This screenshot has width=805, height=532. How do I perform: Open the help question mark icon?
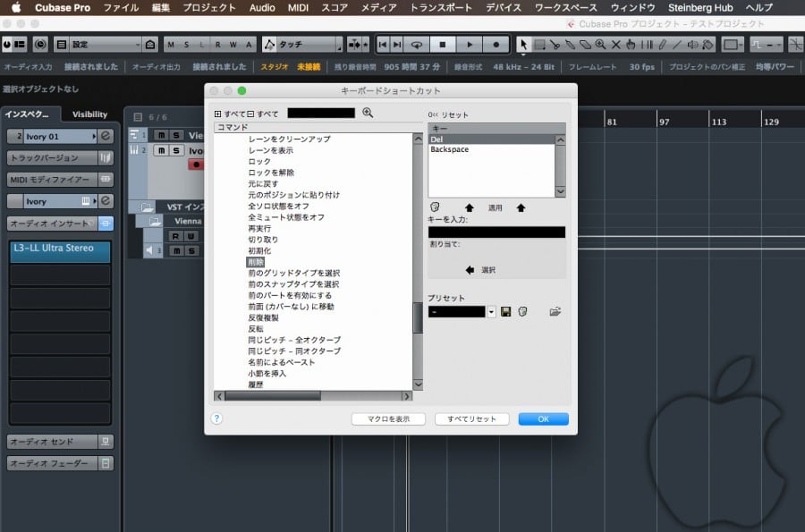216,418
